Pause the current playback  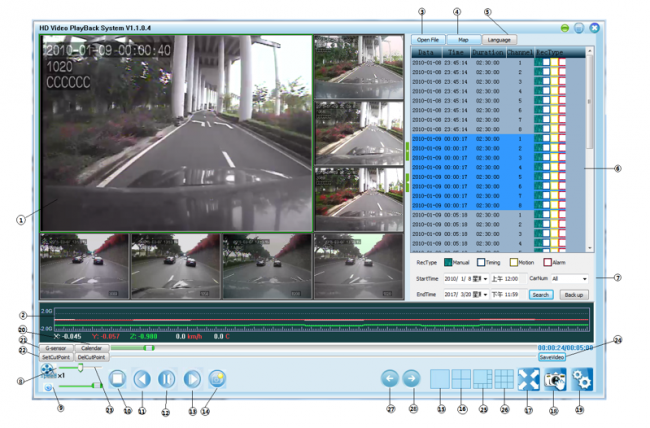point(167,379)
